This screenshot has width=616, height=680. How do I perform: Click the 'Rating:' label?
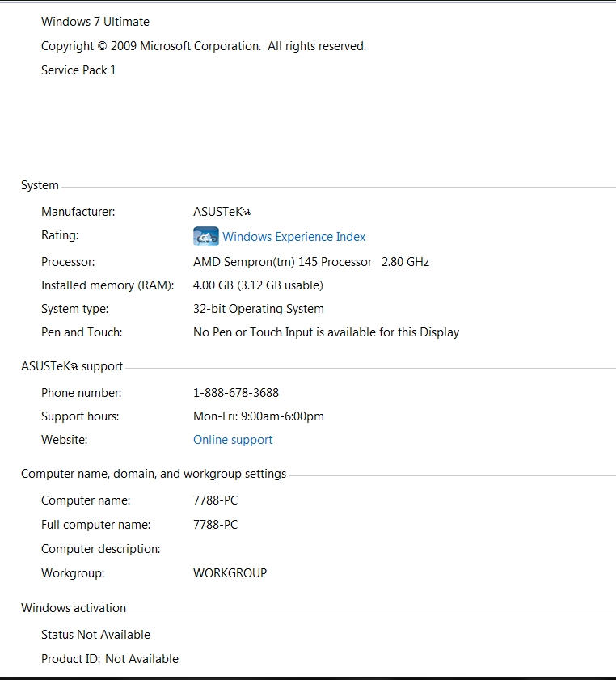[60, 235]
